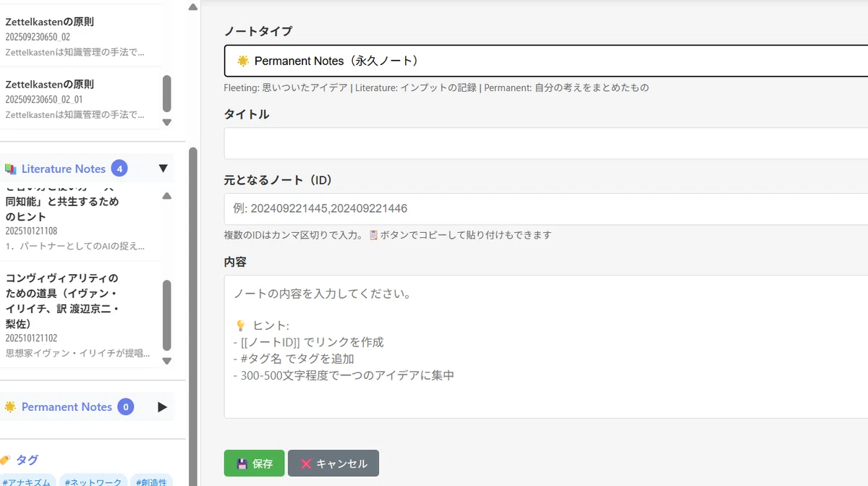This screenshot has height=486, width=868.
Task: Open the コンヴィヴィアリティのための道具 note
Action: click(x=80, y=316)
